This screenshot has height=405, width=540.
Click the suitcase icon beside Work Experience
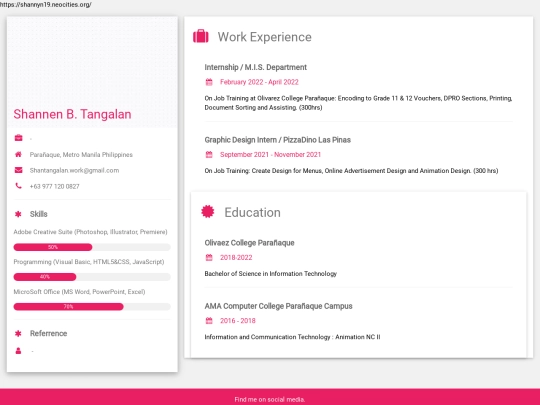[x=200, y=36]
